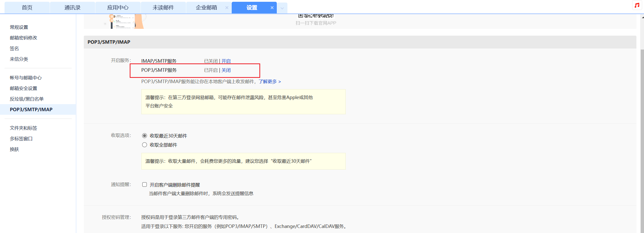The width and height of the screenshot is (644, 233).
Task: Click the IMAP/SMTP服务 label
Action: click(x=159, y=61)
